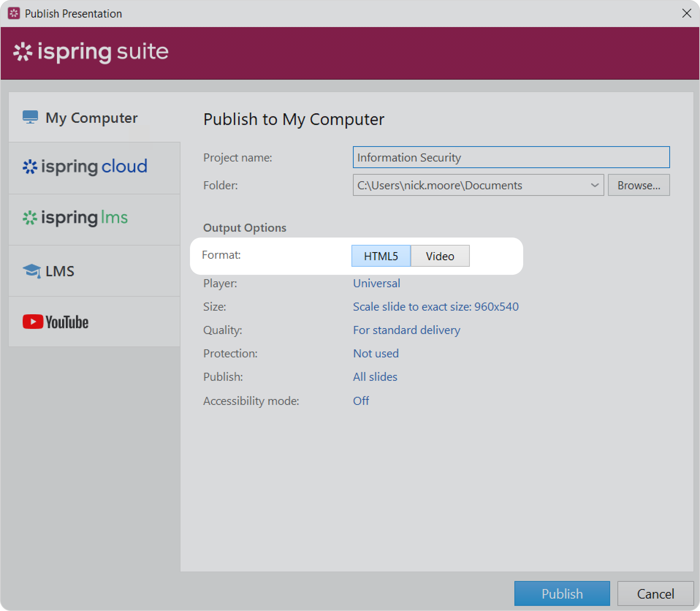Click the LMS graduation cap icon
The height and width of the screenshot is (611, 700).
tap(32, 271)
